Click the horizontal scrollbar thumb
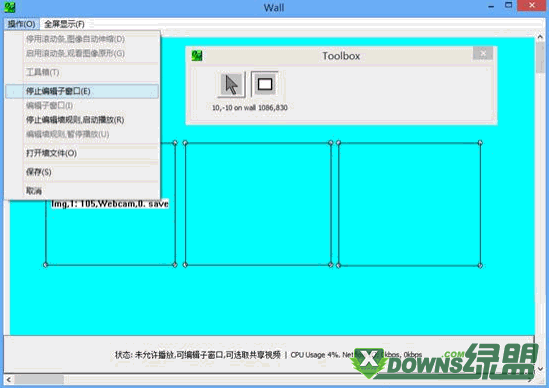Screen dimensions: 549x388 [39, 379]
